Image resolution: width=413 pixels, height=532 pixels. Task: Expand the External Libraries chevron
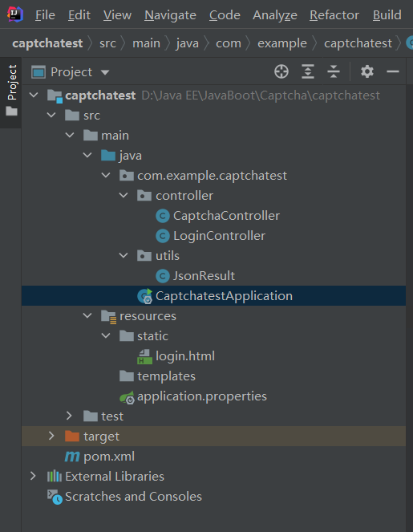pos(33,477)
